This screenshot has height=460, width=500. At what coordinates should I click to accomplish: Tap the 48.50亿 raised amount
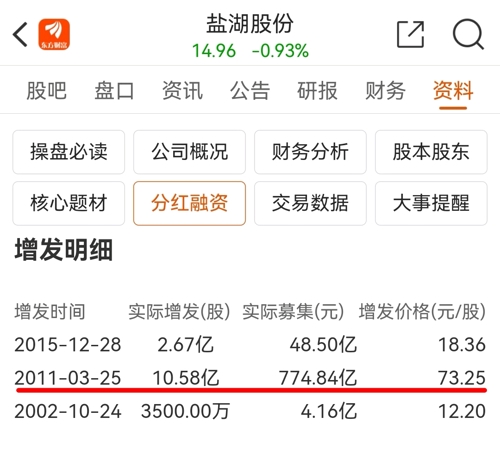pyautogui.click(x=323, y=345)
